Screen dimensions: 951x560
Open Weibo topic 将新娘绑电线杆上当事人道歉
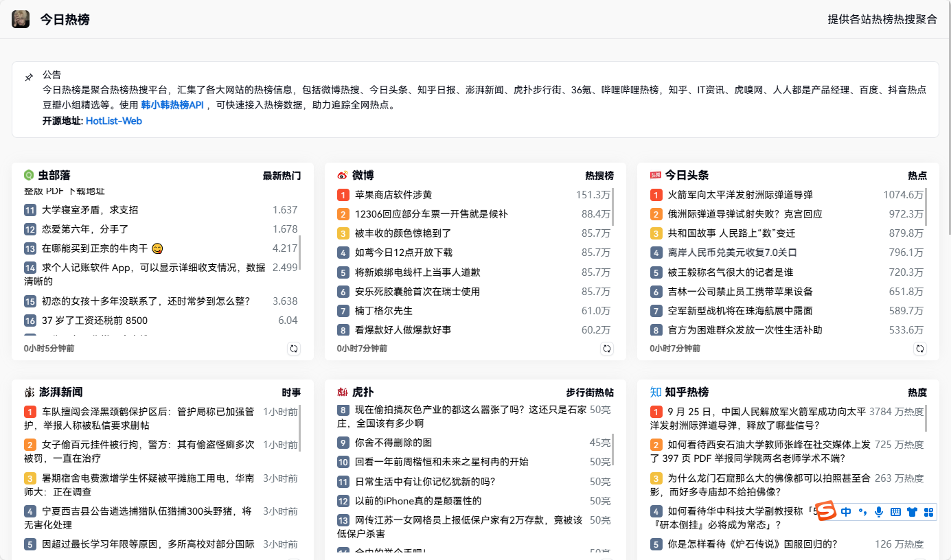pyautogui.click(x=417, y=272)
